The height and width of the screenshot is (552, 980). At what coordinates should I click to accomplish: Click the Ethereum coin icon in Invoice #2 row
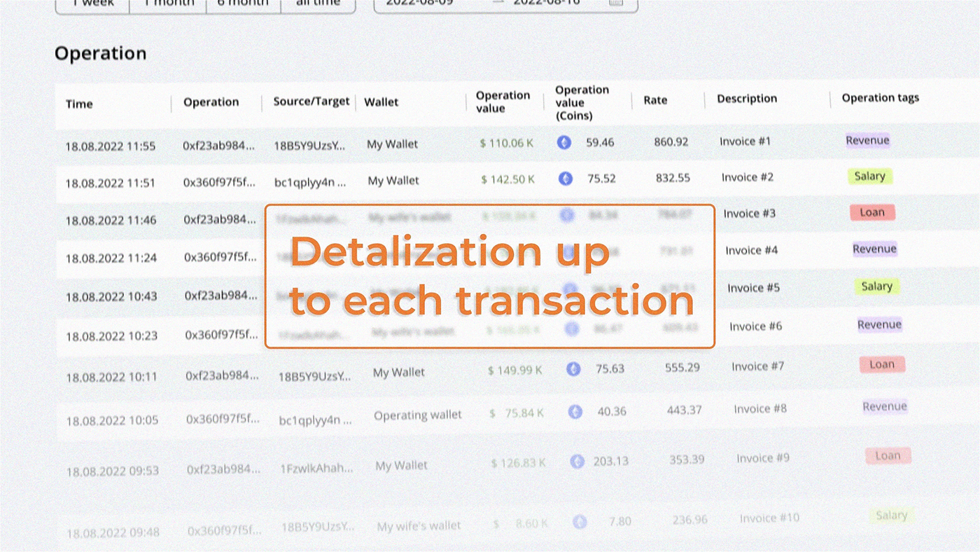pyautogui.click(x=566, y=179)
